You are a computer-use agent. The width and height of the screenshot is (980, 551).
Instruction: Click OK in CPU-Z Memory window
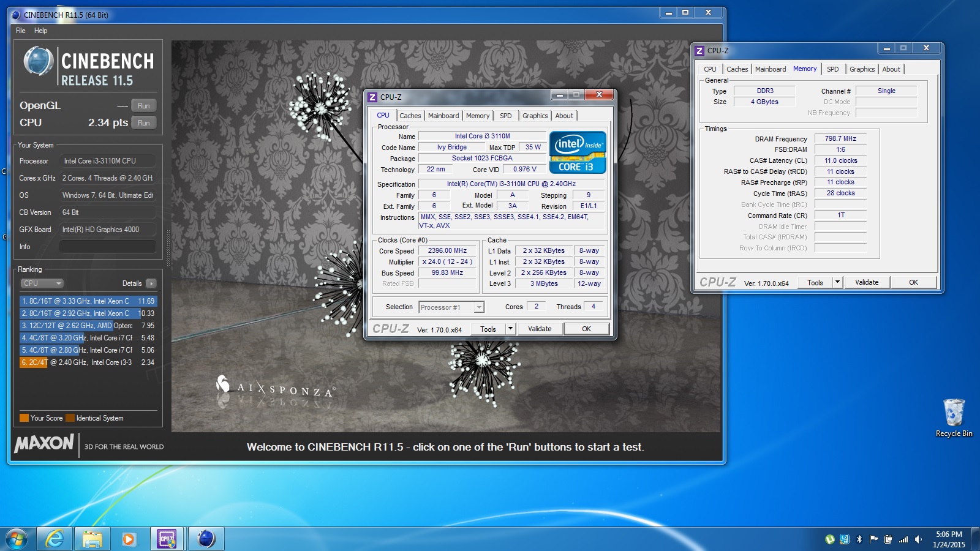pyautogui.click(x=913, y=282)
